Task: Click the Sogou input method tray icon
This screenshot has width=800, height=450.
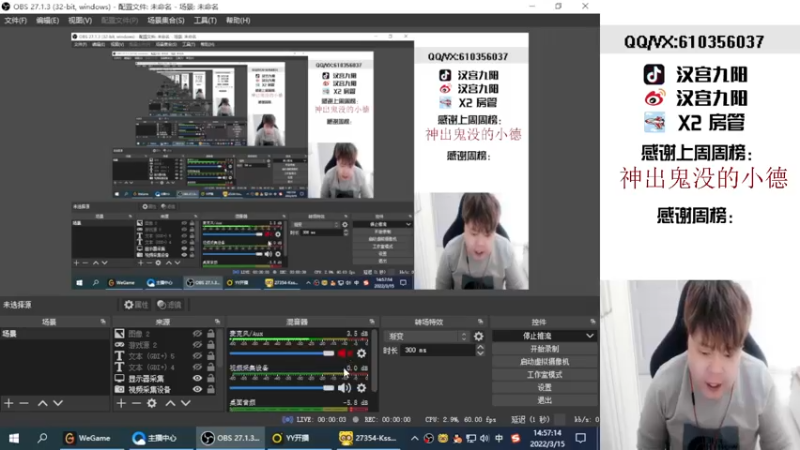Action: click(x=515, y=438)
